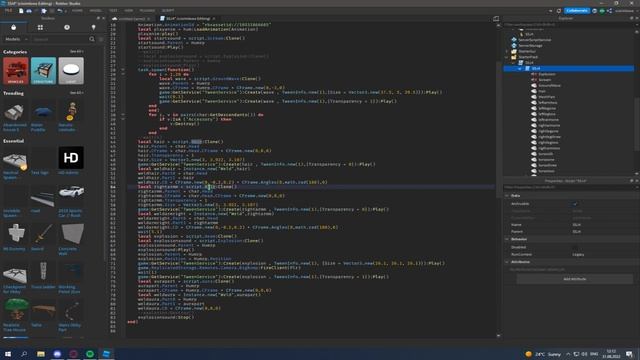The image size is (640, 360).
Task: Click the split editor icon above code
Action: pos(496,19)
